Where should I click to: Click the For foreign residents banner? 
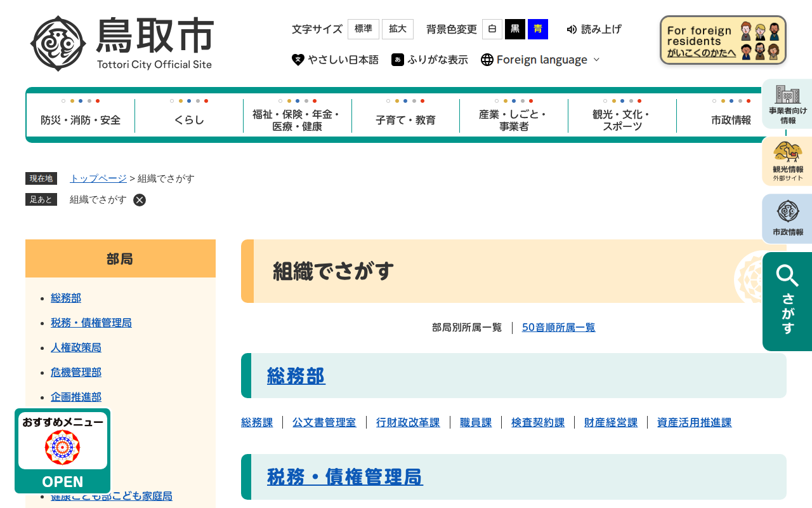point(723,40)
